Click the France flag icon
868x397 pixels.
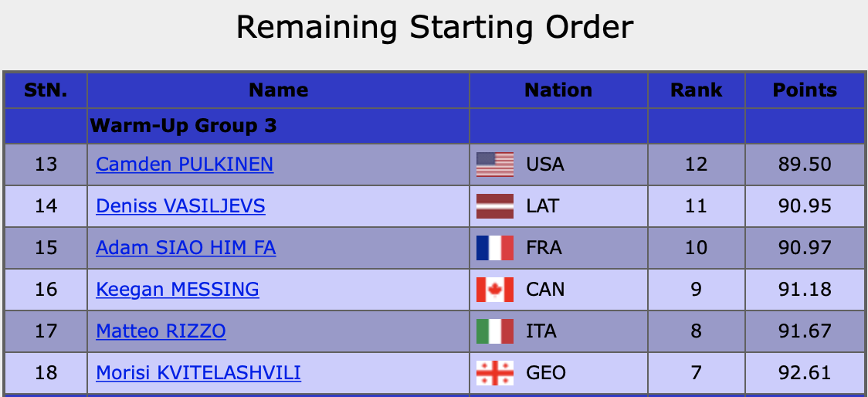click(494, 248)
